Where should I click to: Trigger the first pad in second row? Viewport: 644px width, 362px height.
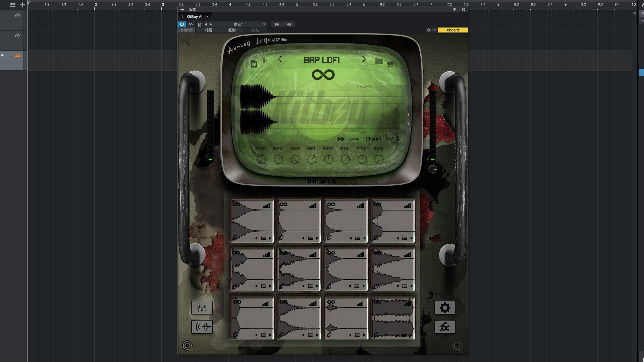click(x=252, y=269)
